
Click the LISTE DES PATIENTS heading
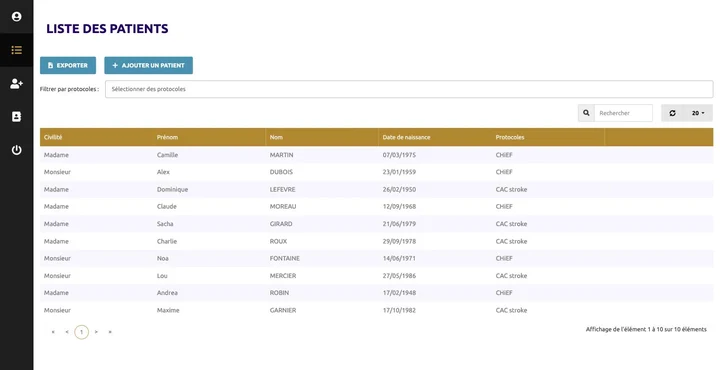pos(107,28)
